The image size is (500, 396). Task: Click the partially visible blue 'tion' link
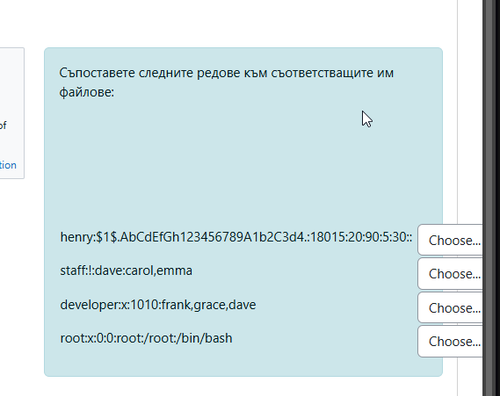click(x=8, y=165)
